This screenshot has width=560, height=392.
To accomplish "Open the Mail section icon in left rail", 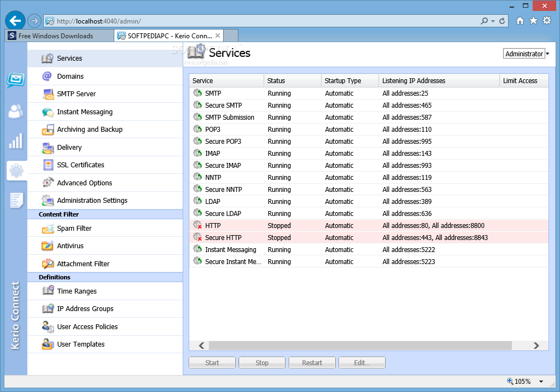I will coord(16,80).
